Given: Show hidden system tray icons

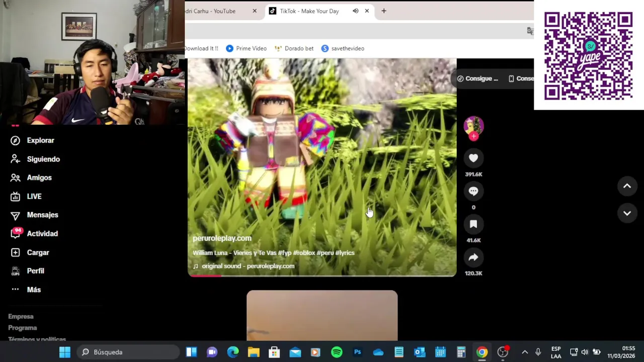Looking at the screenshot, I should (525, 352).
